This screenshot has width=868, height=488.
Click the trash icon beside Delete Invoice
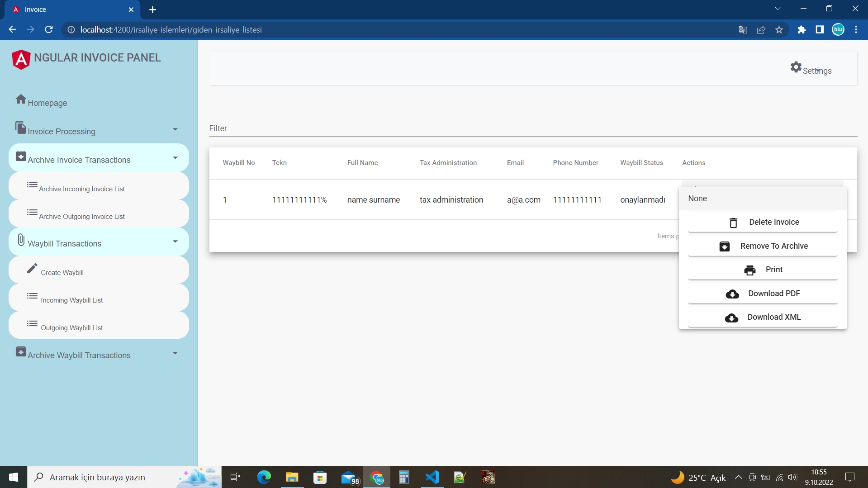[x=733, y=223]
